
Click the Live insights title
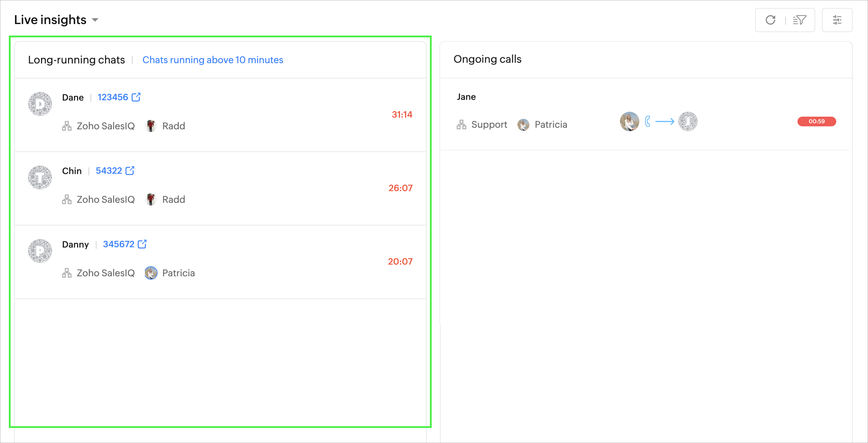coord(50,20)
